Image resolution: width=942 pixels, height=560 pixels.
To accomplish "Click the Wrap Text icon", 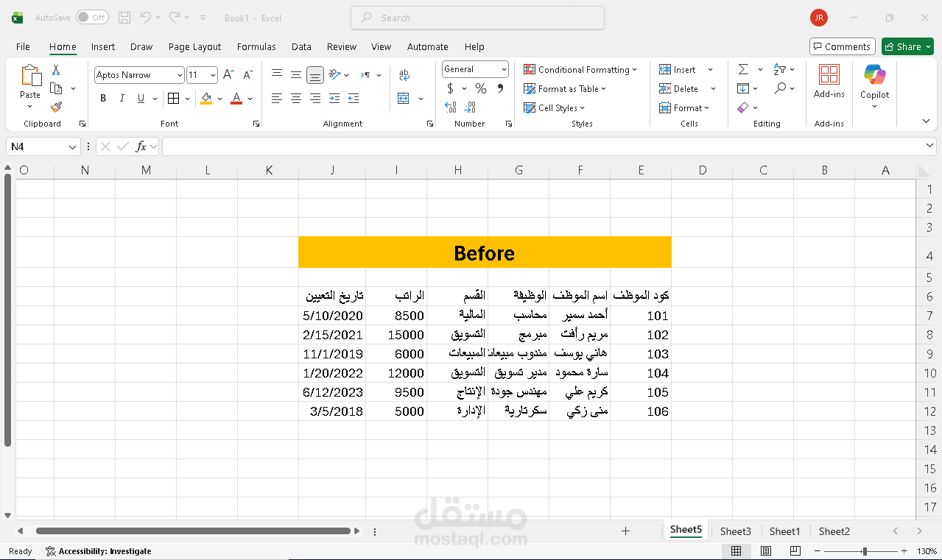I will pyautogui.click(x=404, y=74).
